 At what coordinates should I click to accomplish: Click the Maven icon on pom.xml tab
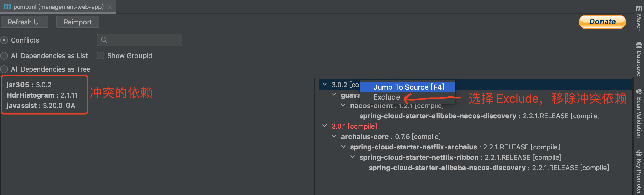pyautogui.click(x=7, y=7)
